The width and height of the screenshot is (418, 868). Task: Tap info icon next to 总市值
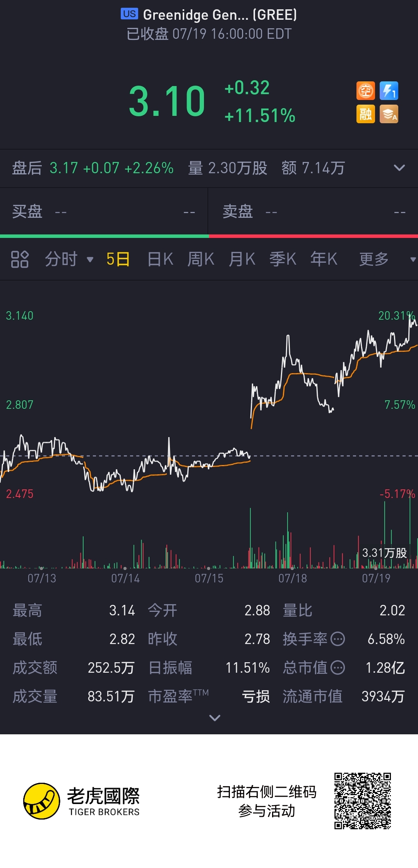coord(338,667)
